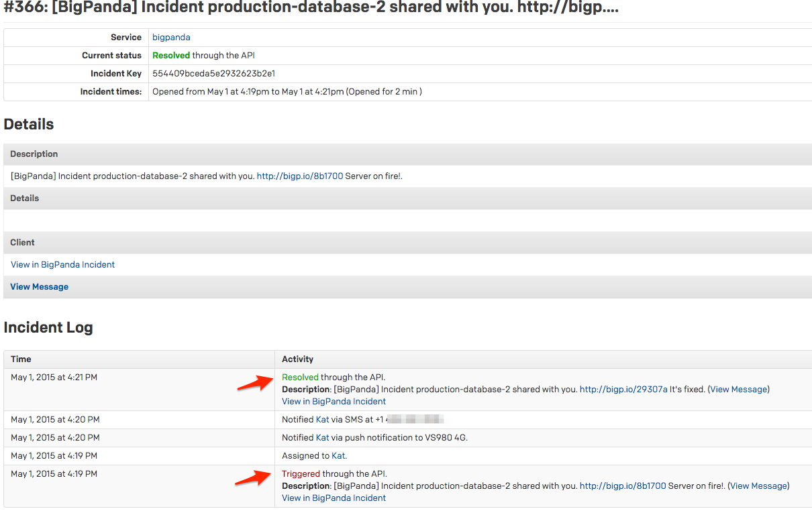Click View in BigPanda Incident in triggered entry
Image resolution: width=812 pixels, height=513 pixels.
[334, 498]
